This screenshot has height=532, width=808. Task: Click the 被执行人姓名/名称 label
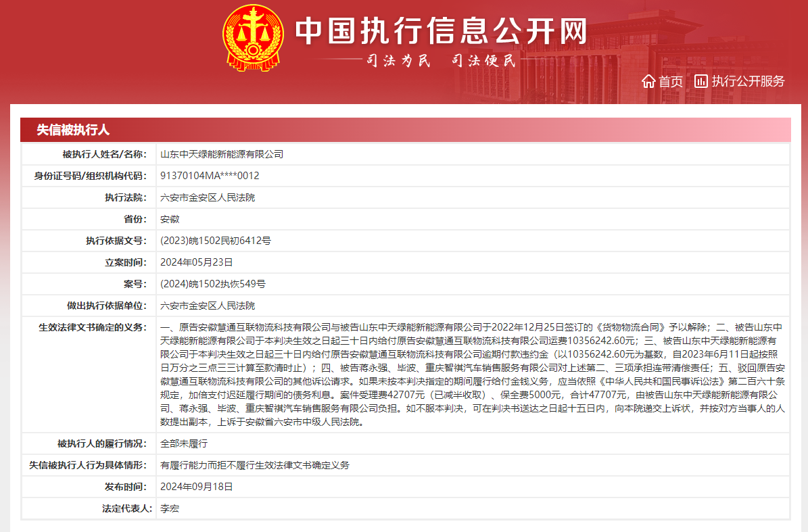click(x=105, y=154)
